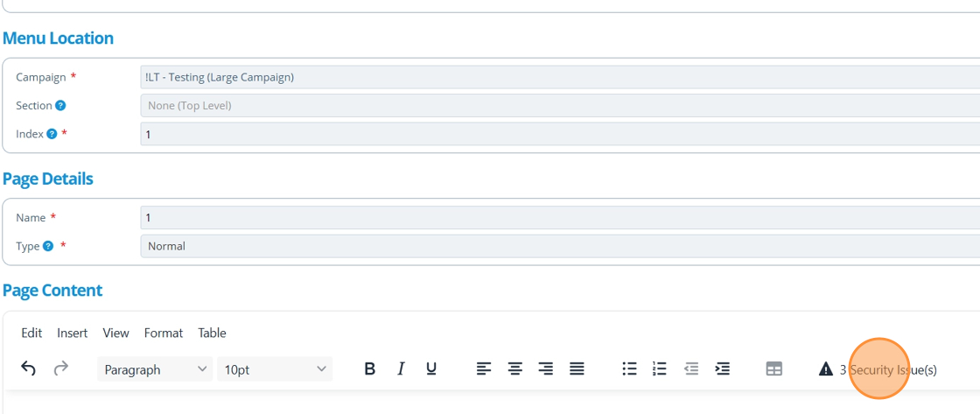The height and width of the screenshot is (414, 980).
Task: Toggle italic formatting
Action: pyautogui.click(x=401, y=369)
